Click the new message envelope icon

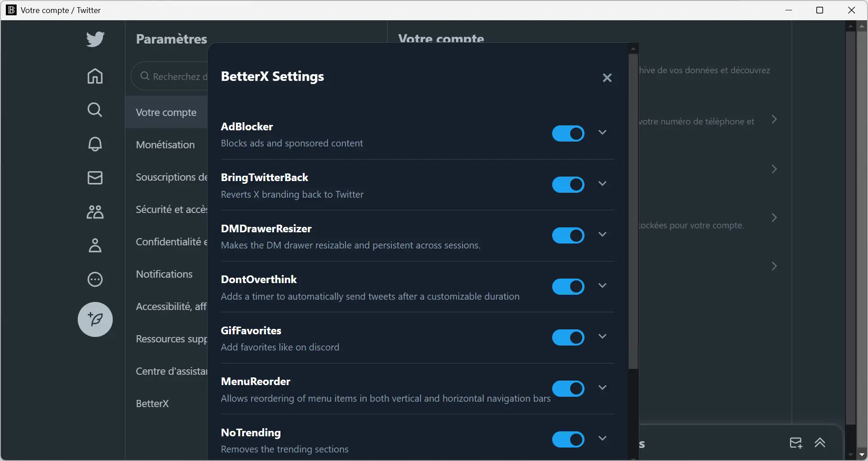[x=796, y=443]
